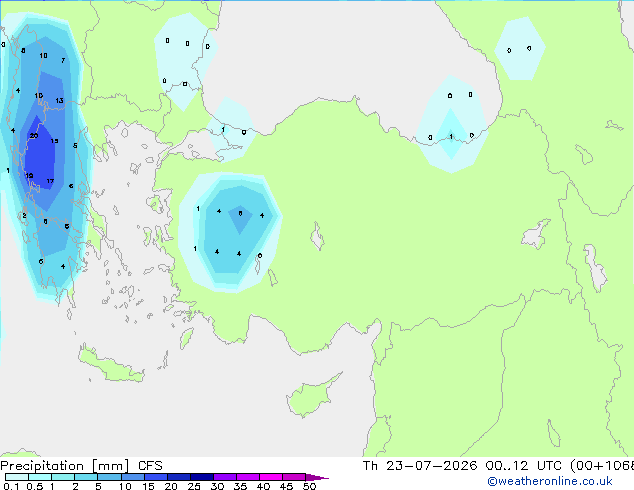Pick the 15–20 mm legend color box
The height and width of the screenshot is (490, 634).
(155, 477)
